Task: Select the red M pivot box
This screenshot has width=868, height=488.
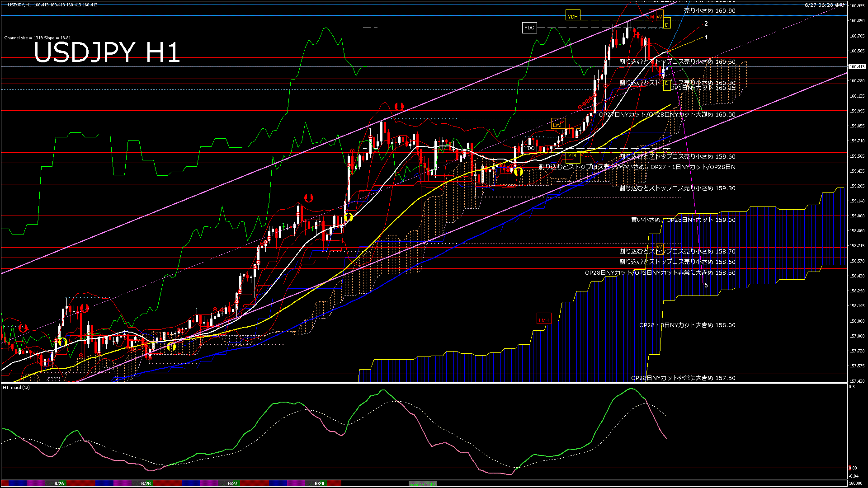Action: click(x=652, y=17)
